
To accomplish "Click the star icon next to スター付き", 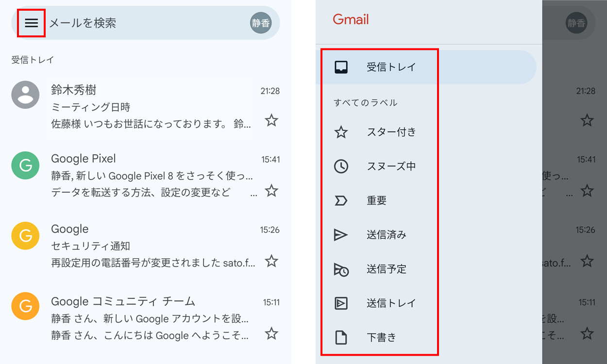I will tap(341, 132).
